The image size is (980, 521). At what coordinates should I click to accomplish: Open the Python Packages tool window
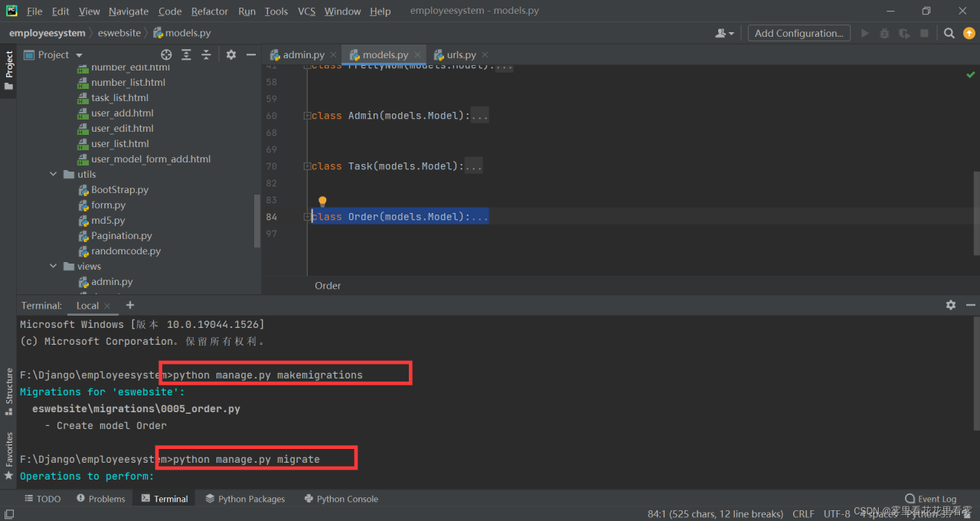pos(245,499)
